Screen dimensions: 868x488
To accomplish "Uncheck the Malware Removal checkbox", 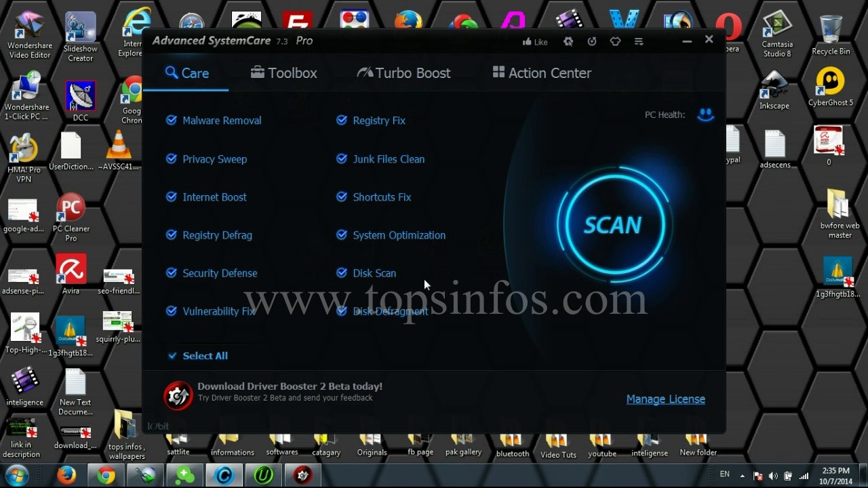I will (x=172, y=121).
